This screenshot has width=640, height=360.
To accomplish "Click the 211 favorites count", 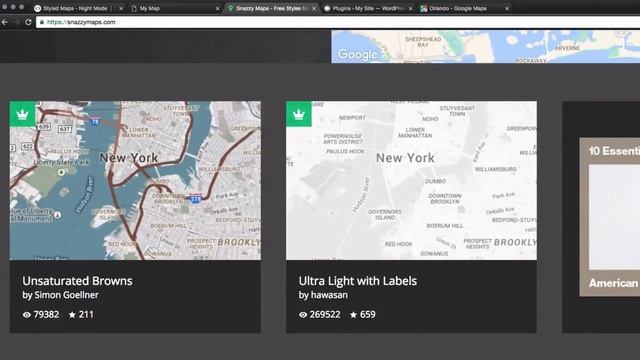I will (x=86, y=315).
